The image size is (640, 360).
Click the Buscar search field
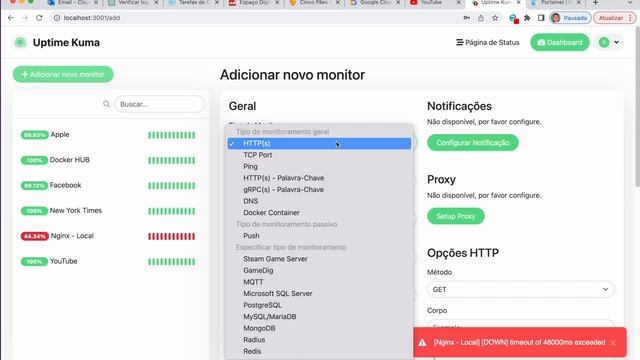coord(159,104)
